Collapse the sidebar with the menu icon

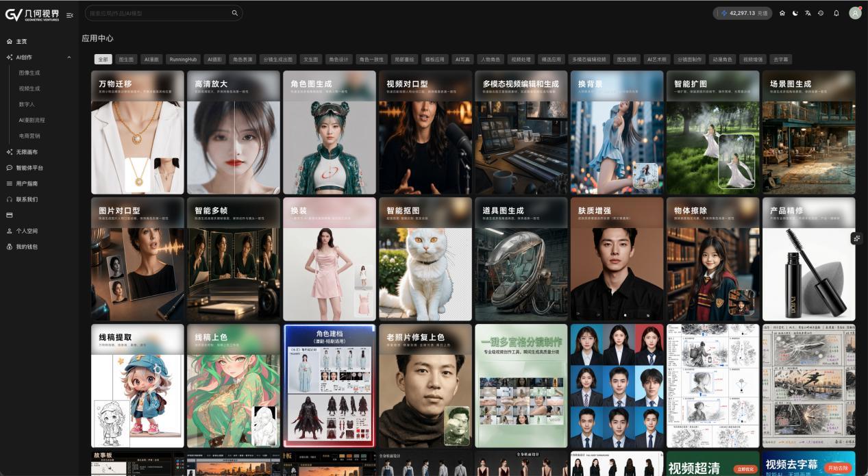[x=70, y=14]
